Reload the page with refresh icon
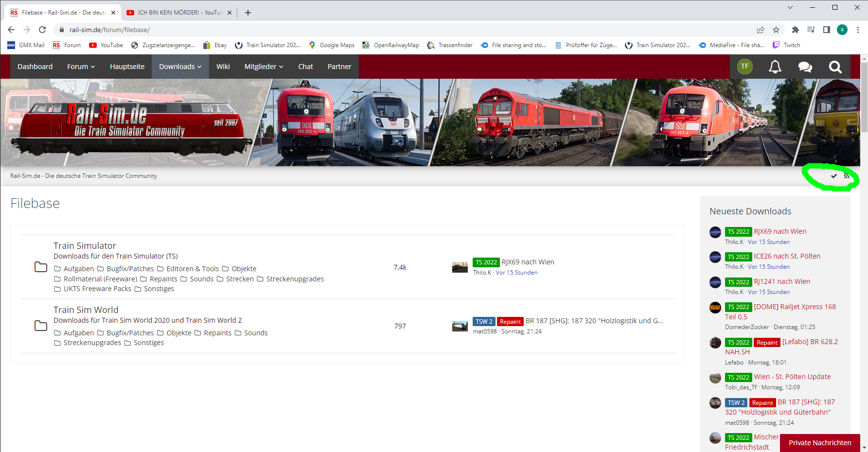868x452 pixels. (x=42, y=30)
